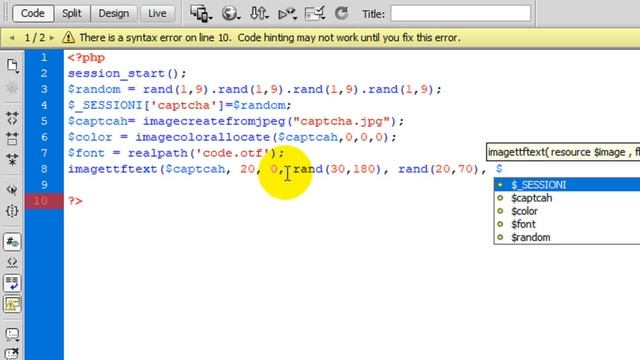Click 'imagettftext' on line 8

point(113,169)
